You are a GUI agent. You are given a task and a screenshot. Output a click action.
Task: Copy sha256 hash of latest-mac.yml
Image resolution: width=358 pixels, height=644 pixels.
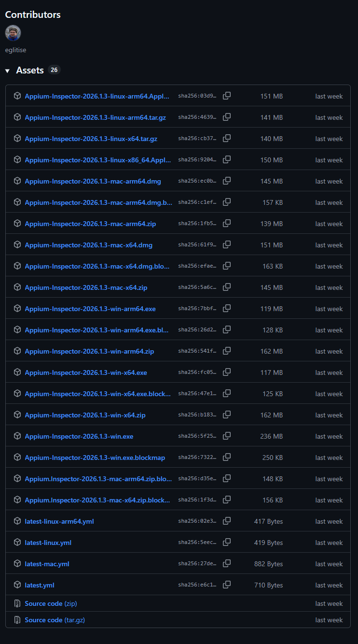227,563
